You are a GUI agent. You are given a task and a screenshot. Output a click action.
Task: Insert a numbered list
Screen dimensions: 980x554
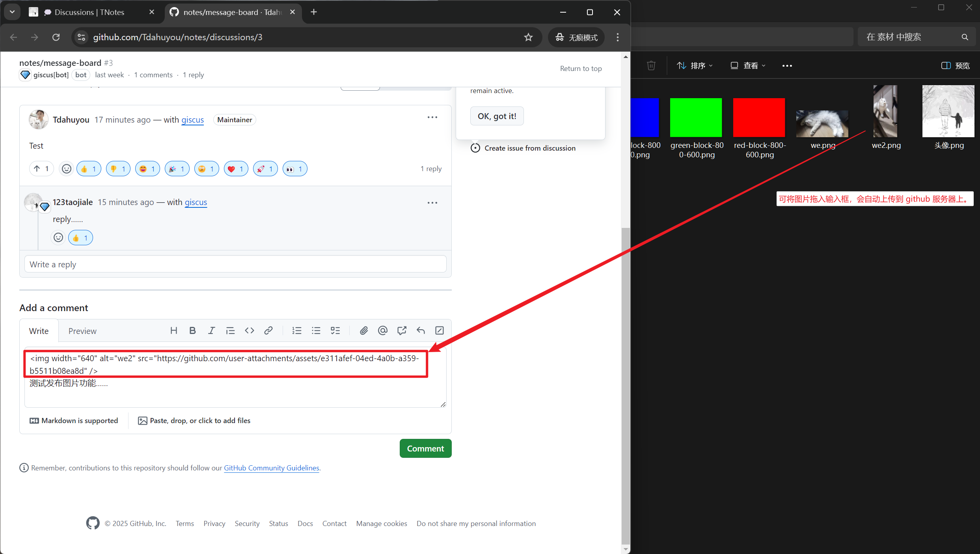pos(296,330)
